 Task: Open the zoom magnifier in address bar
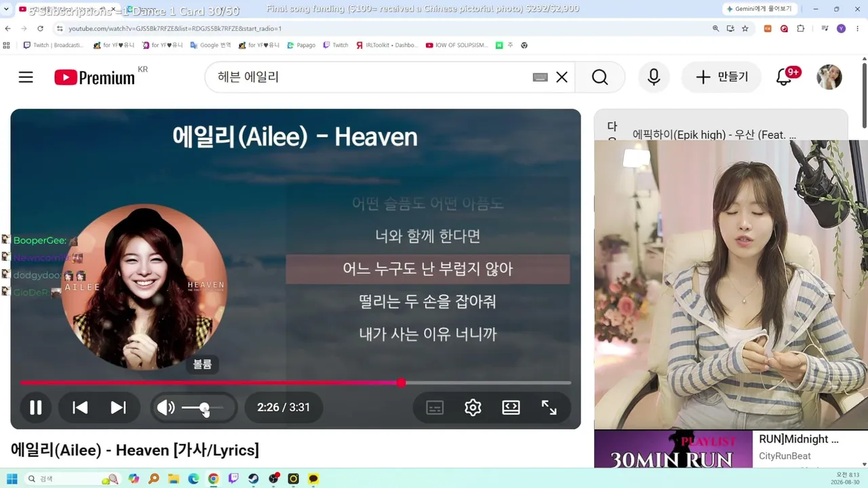pos(715,28)
